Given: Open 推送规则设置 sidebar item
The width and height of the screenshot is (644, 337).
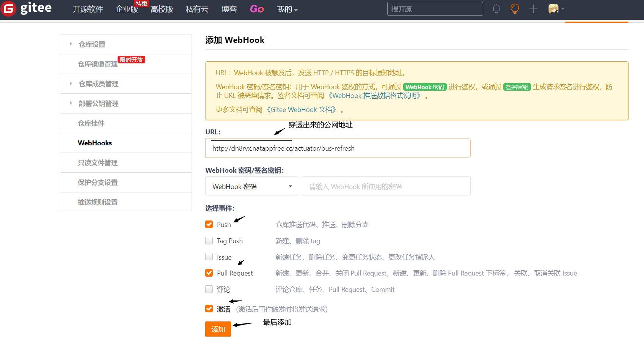Looking at the screenshot, I should tap(126, 202).
